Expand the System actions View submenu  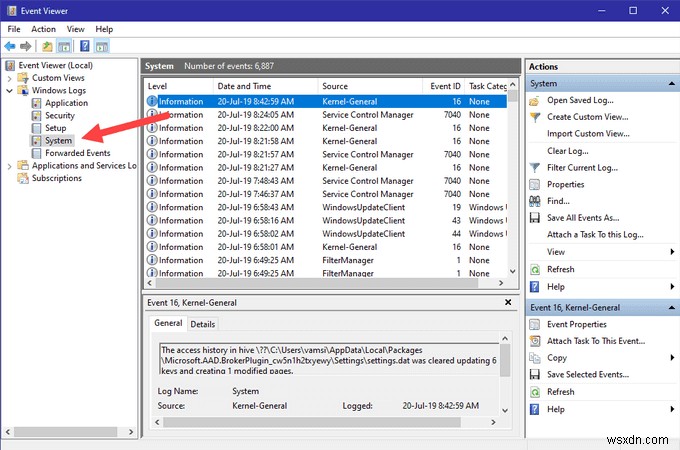click(672, 252)
